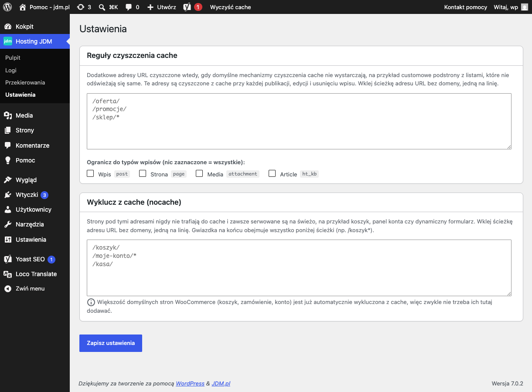
Task: Click into the nocache exclusion paths textarea
Action: pos(299,268)
